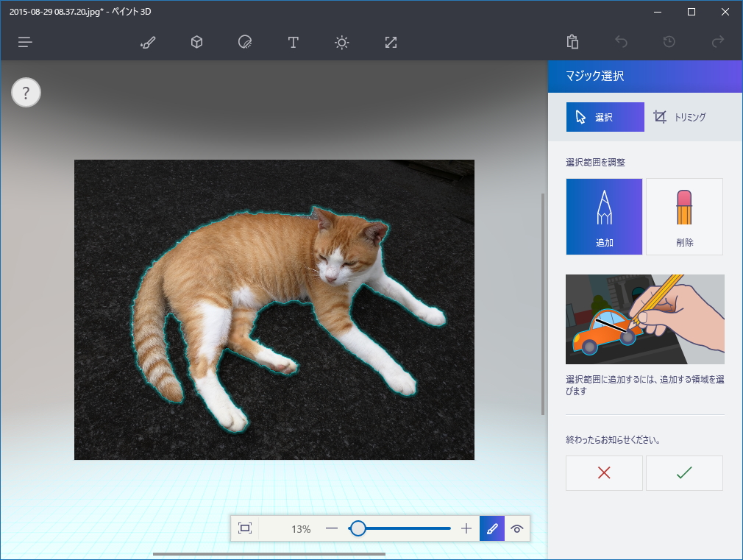743x560 pixels.
Task: Open the Stickers tool
Action: (245, 42)
